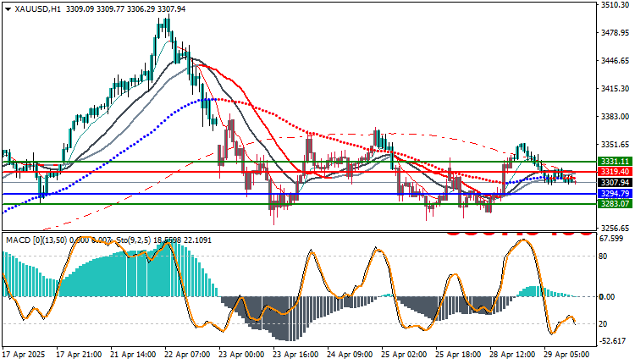Viewport: 635px width, 364px height.
Task: Click the black 3307.94 current price label
Action: click(615, 183)
